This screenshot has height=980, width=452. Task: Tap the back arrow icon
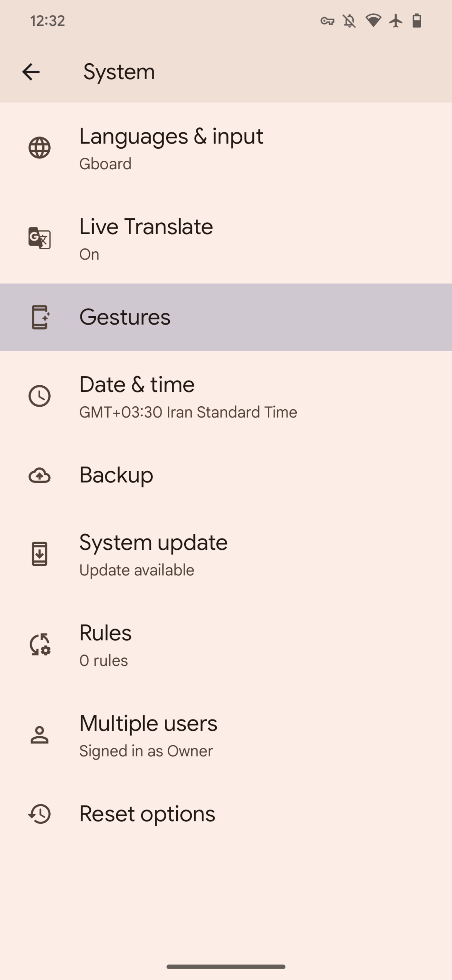click(x=31, y=72)
